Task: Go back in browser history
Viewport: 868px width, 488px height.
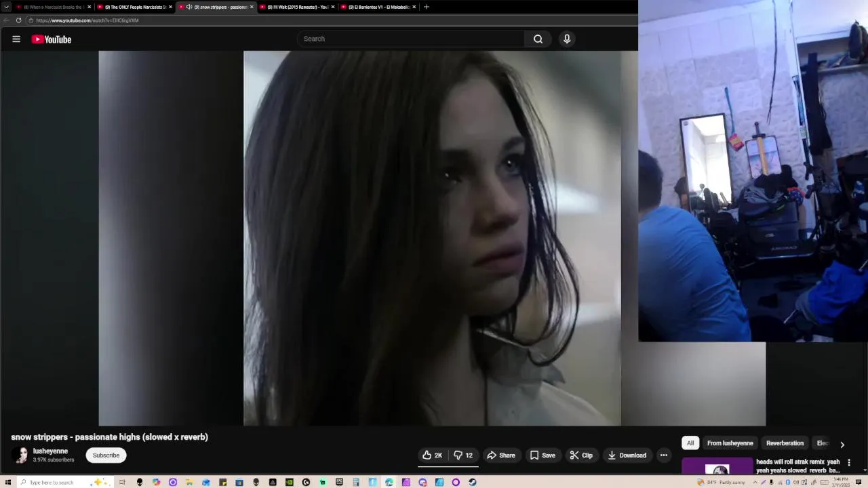Action: pos(6,20)
